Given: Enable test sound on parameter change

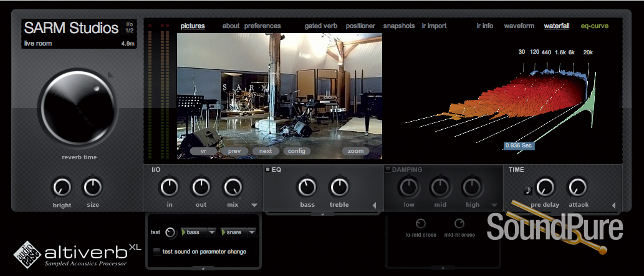Looking at the screenshot, I should (156, 252).
